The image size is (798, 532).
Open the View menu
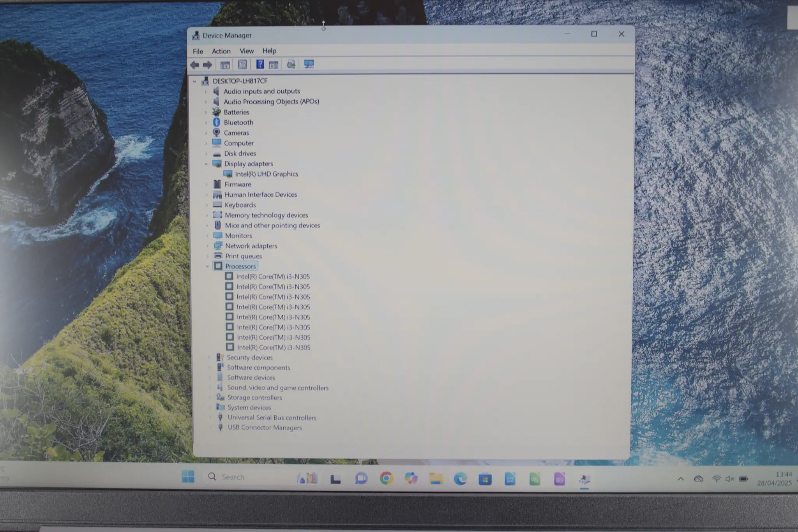[x=247, y=51]
